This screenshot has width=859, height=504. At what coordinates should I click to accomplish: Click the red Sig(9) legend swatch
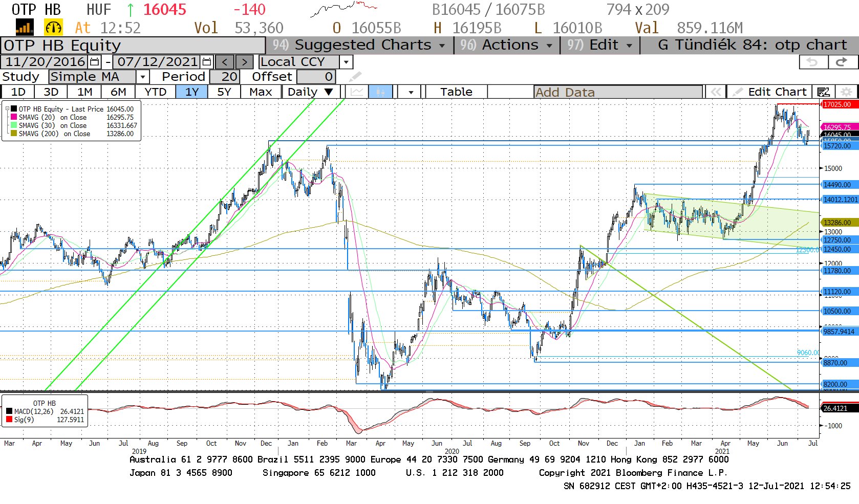coord(9,420)
